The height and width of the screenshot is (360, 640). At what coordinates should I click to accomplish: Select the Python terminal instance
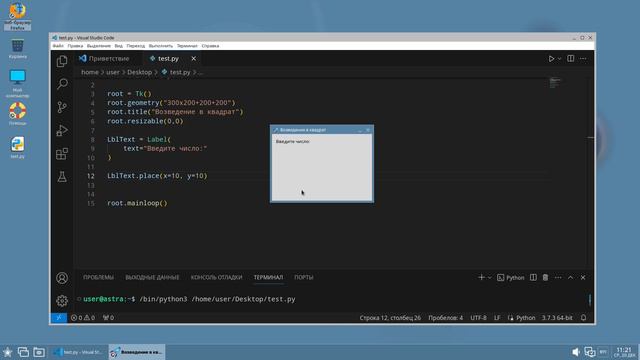tap(511, 278)
